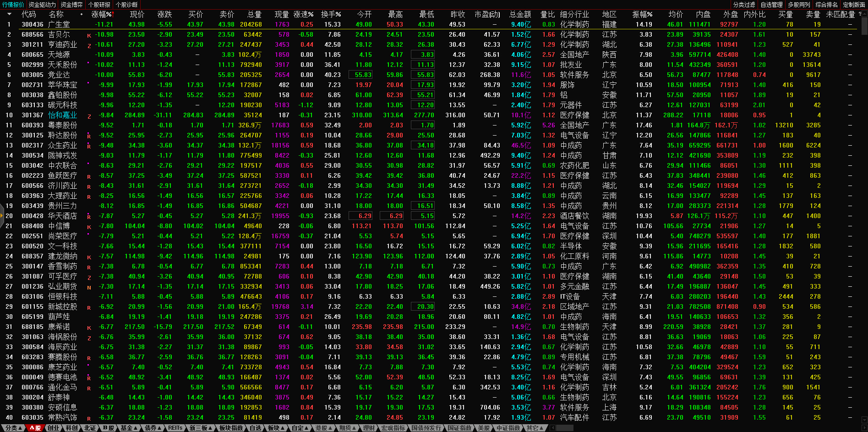Image resolution: width=868 pixels, height=432 pixels.
Task: Open the header dropdown triangle before 代码
Action: 9,14
